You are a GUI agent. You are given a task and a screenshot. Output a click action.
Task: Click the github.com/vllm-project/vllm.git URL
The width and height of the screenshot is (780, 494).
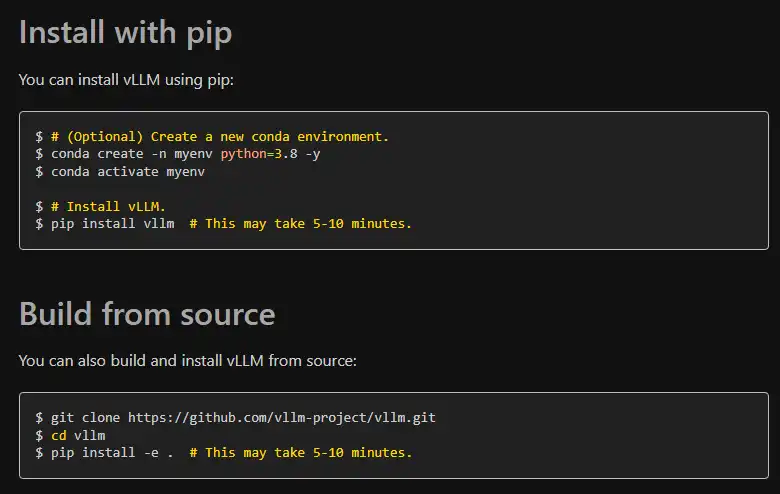[x=282, y=418]
